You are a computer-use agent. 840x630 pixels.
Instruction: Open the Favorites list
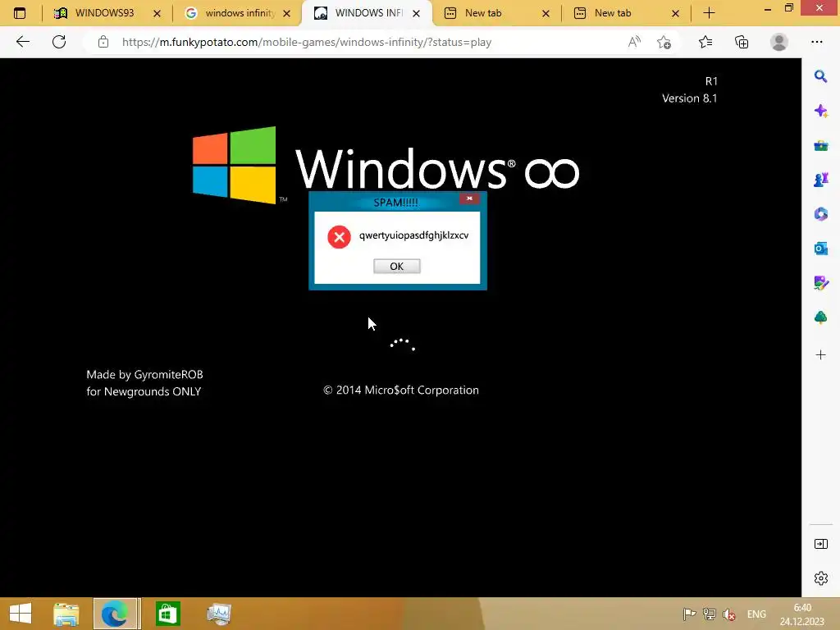(705, 42)
